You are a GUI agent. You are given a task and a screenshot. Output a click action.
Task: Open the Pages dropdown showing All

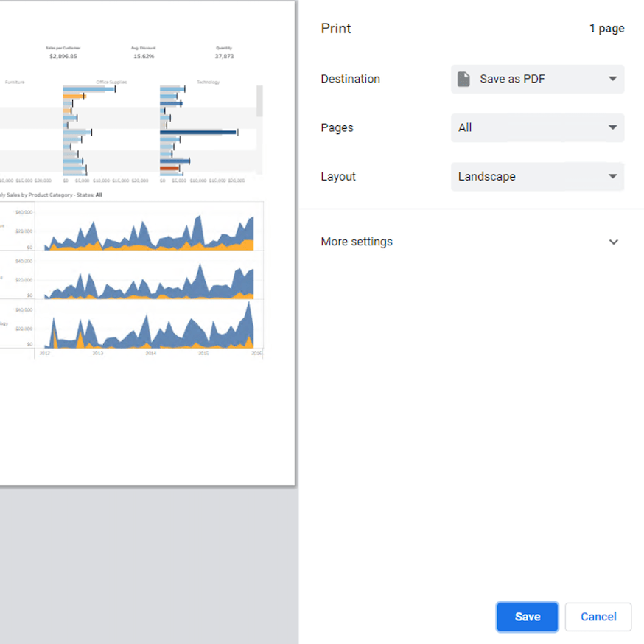tap(537, 127)
